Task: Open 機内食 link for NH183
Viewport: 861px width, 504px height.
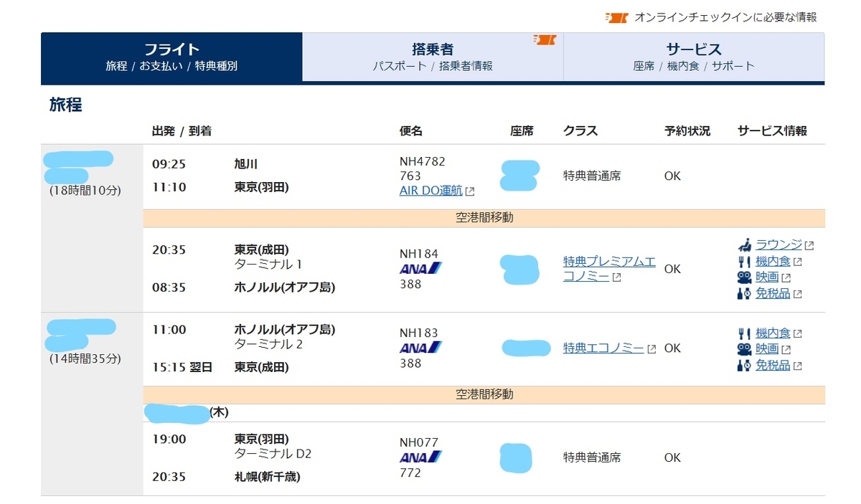Action: click(x=773, y=333)
